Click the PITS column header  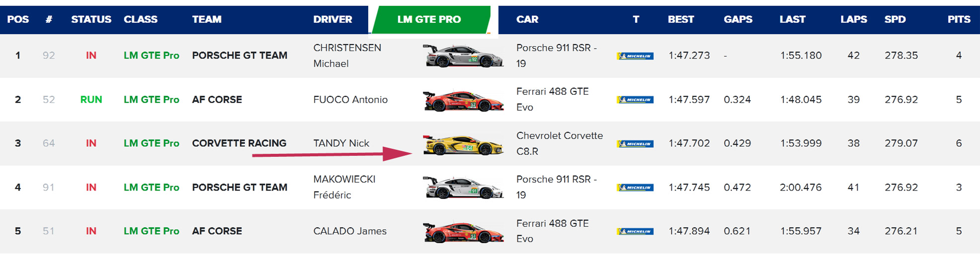pyautogui.click(x=959, y=19)
